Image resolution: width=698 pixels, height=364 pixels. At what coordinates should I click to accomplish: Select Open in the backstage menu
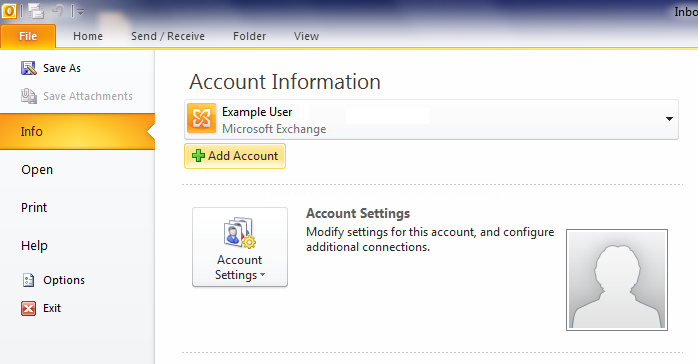37,170
